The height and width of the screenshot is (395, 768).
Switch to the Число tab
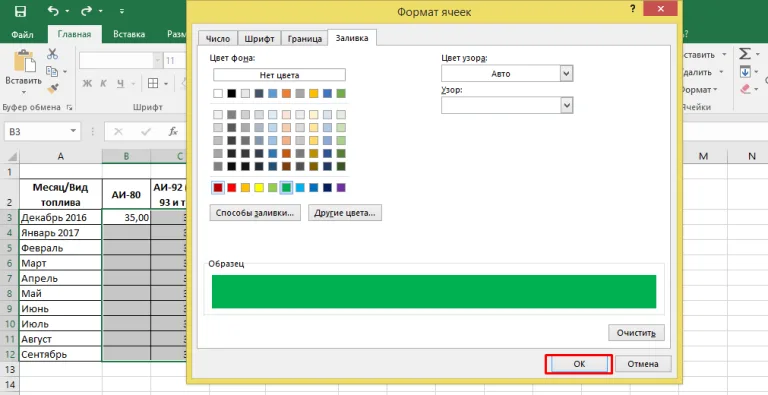point(218,39)
